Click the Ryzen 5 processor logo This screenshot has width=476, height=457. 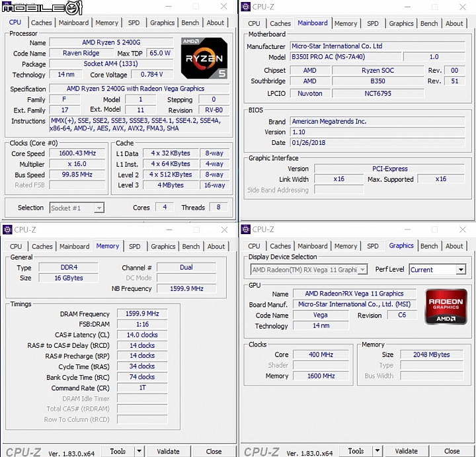[x=204, y=58]
